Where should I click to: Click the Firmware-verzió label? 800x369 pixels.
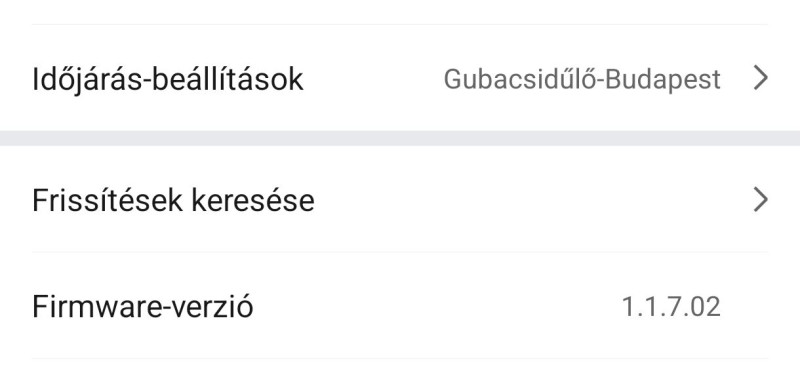tap(142, 306)
